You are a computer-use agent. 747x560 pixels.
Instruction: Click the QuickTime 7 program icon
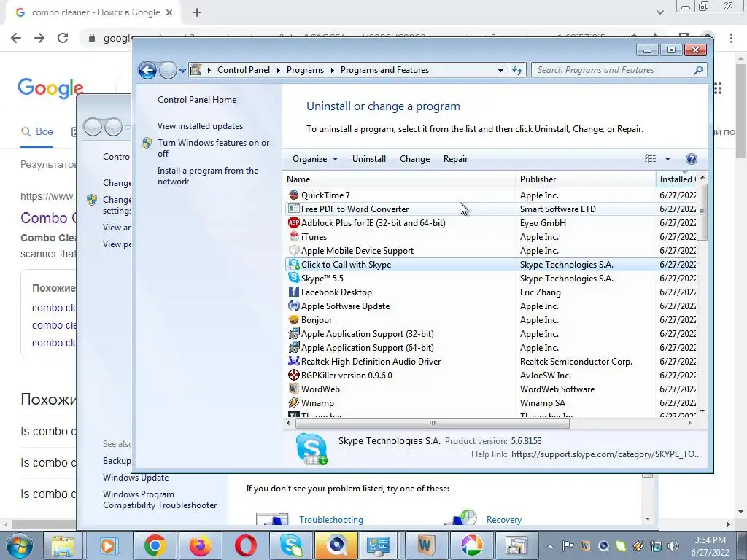294,195
